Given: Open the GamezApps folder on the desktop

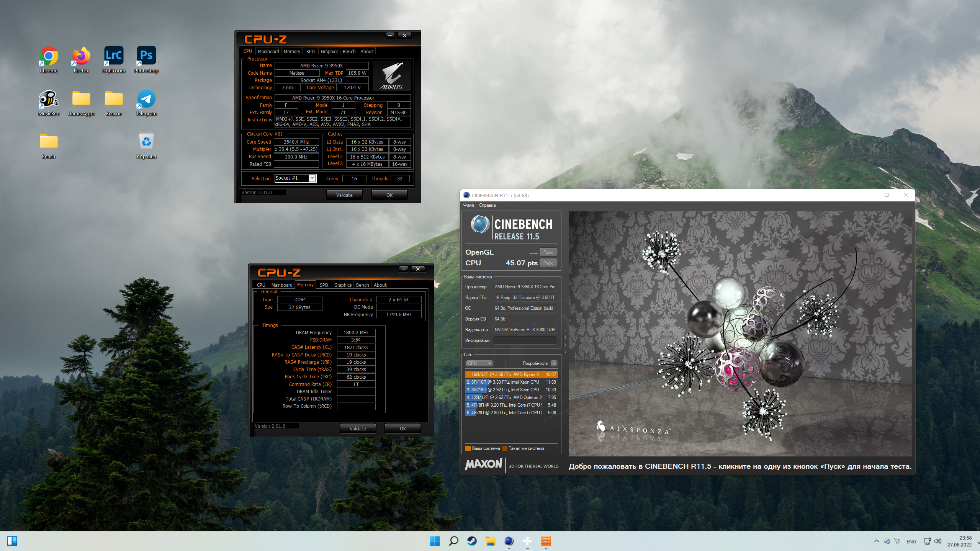Looking at the screenshot, I should pyautogui.click(x=81, y=103).
